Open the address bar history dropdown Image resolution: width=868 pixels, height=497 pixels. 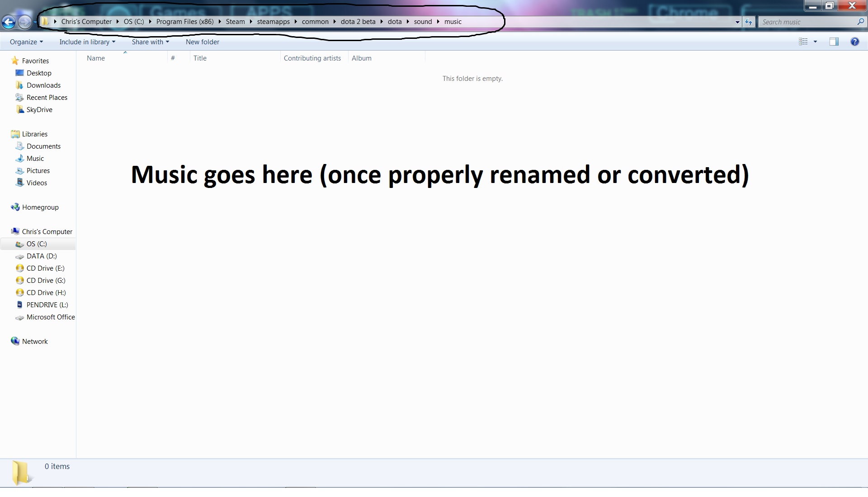(737, 22)
